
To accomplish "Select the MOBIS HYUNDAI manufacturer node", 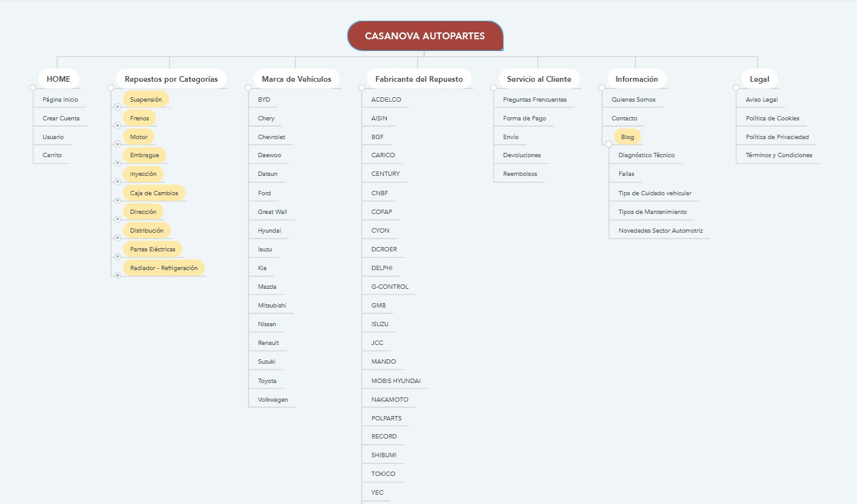I will tap(396, 380).
